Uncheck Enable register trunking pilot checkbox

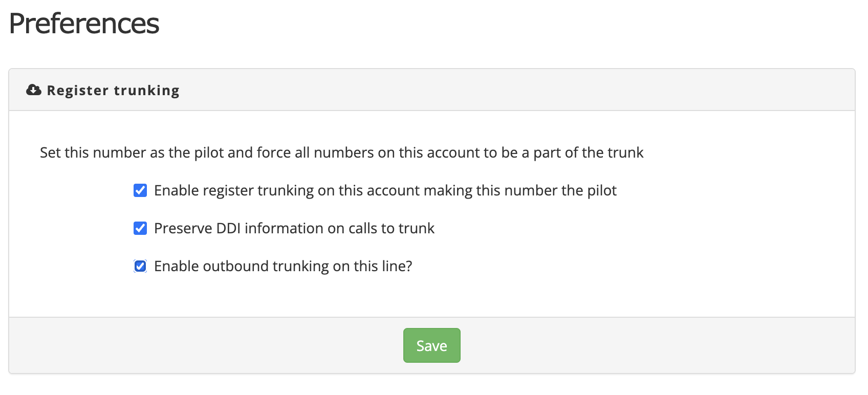coord(140,190)
